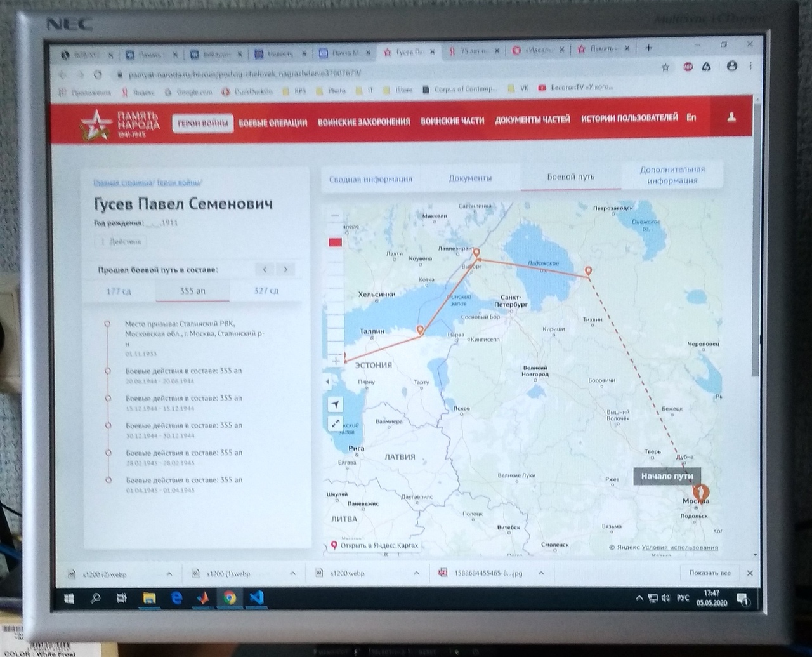Screen dimensions: 812x657
Task: Expand options for the s1200.webp download
Action: point(416,573)
